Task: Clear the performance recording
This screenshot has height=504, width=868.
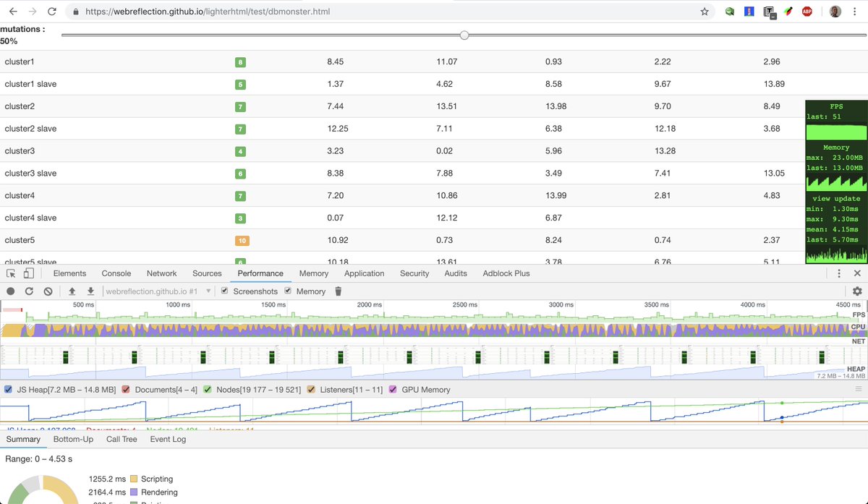Action: click(48, 291)
